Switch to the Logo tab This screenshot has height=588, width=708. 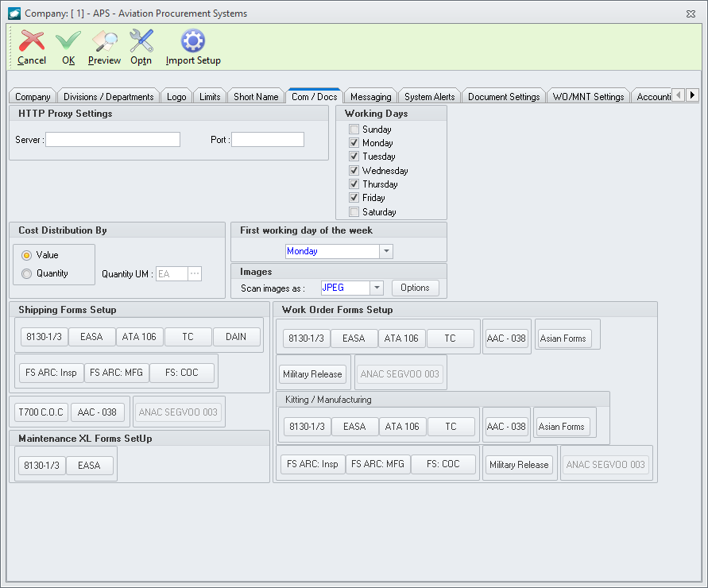click(176, 97)
